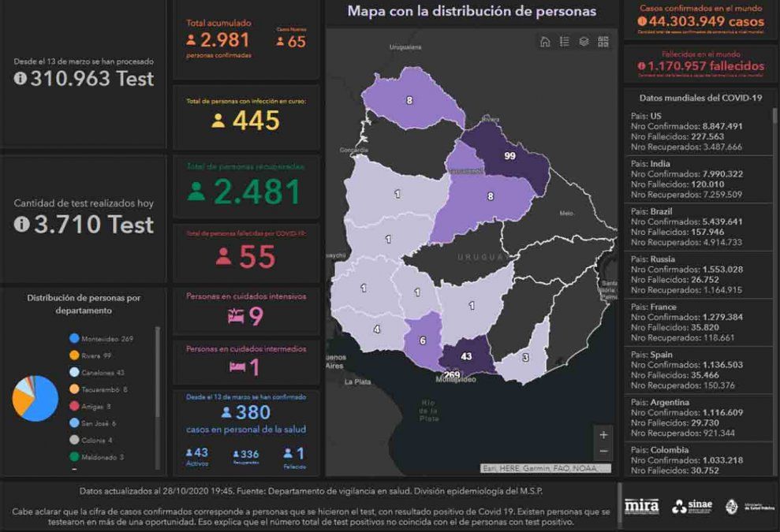Click the large blue pie chart slice
The width and height of the screenshot is (780, 532).
tap(43, 402)
